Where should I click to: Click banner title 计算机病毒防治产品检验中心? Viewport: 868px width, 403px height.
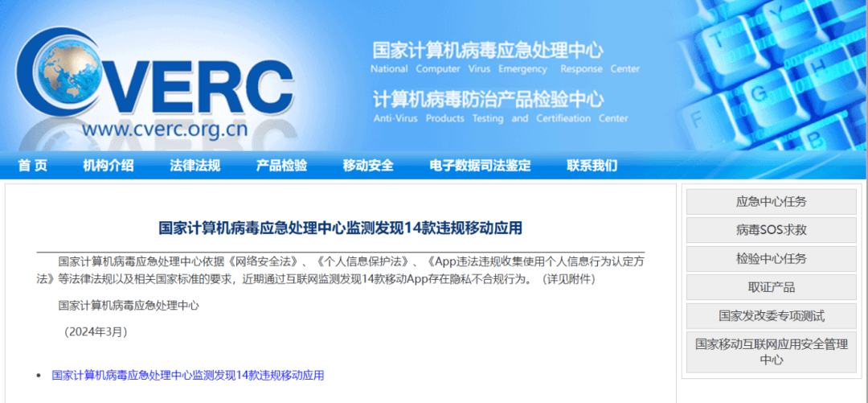point(489,101)
